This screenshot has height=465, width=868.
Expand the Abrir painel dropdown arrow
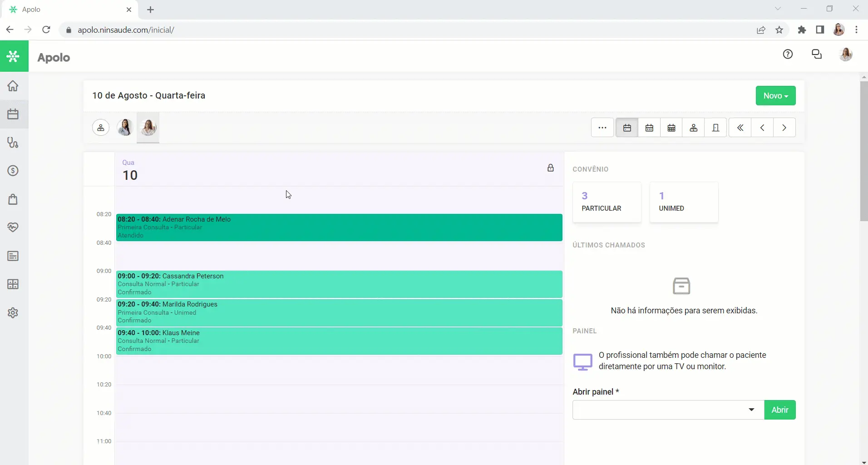click(x=751, y=410)
